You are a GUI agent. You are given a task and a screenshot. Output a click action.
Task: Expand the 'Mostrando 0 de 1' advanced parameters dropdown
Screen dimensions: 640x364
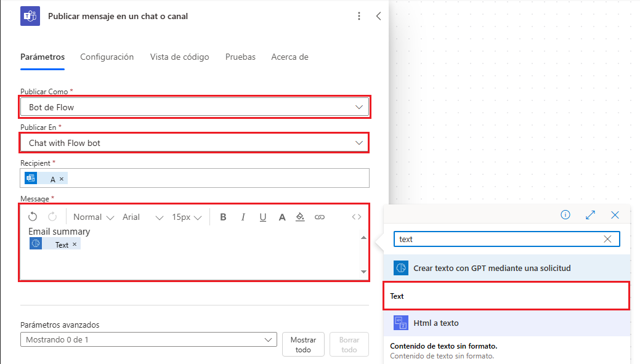coord(148,339)
